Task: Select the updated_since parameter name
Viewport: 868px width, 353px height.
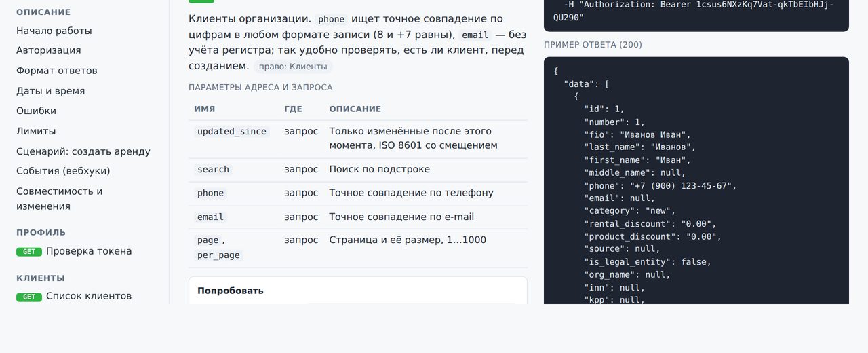Action: click(x=232, y=132)
